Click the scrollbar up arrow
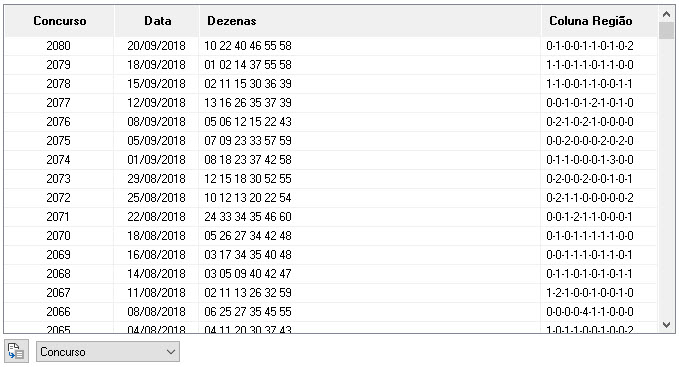679x367 pixels. click(666, 14)
